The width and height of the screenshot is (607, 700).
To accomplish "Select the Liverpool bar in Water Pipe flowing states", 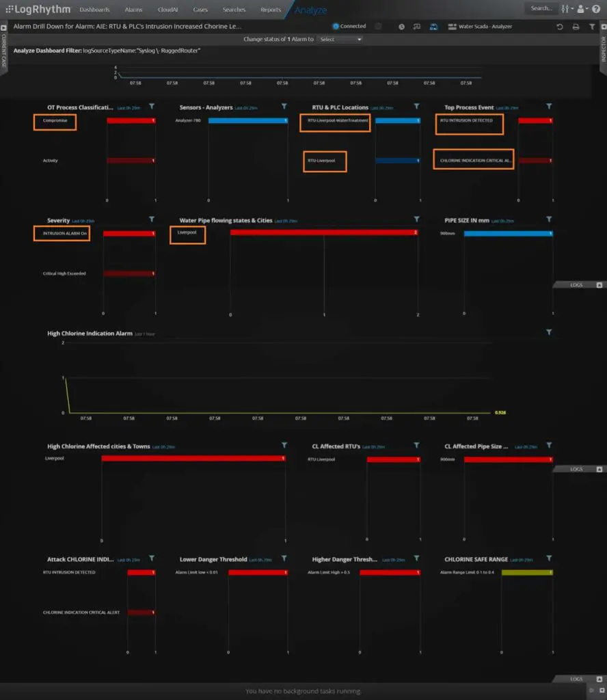I will pos(321,232).
